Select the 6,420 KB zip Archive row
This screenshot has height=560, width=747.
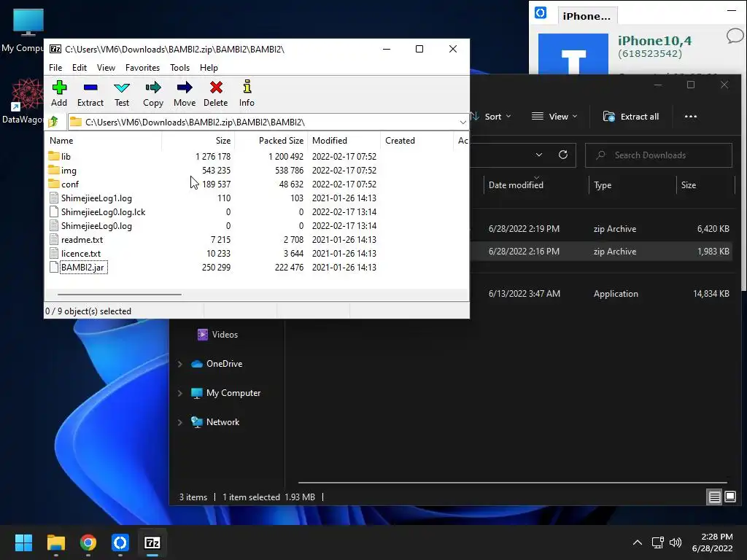pos(601,228)
